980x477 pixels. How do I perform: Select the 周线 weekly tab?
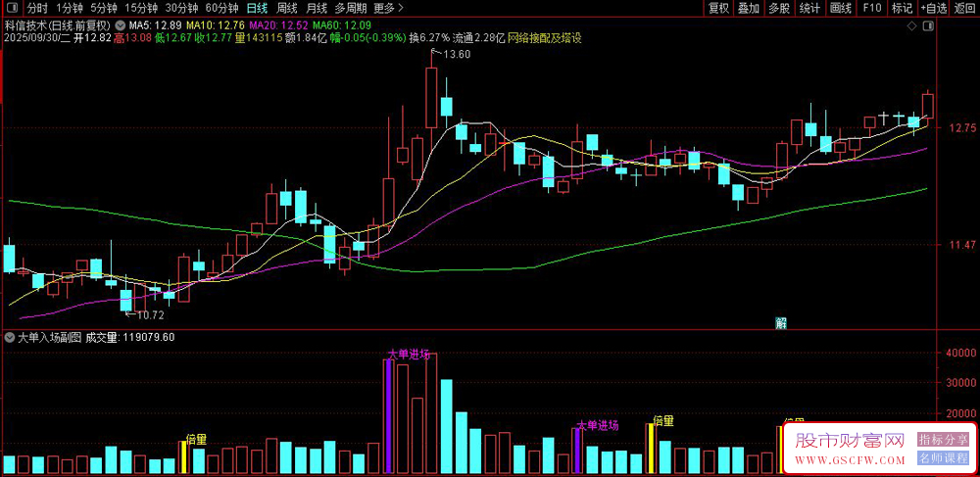point(286,8)
